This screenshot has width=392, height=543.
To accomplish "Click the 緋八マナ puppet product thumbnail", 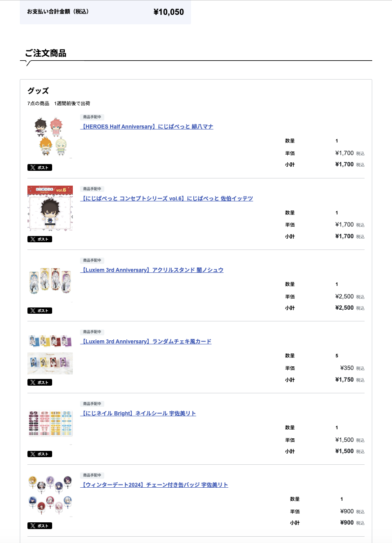I will (x=50, y=137).
